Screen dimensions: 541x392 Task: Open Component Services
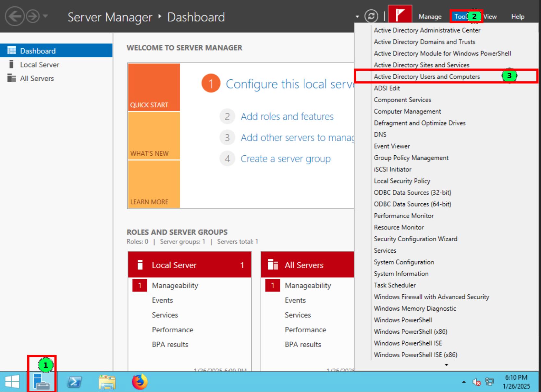click(x=447, y=100)
